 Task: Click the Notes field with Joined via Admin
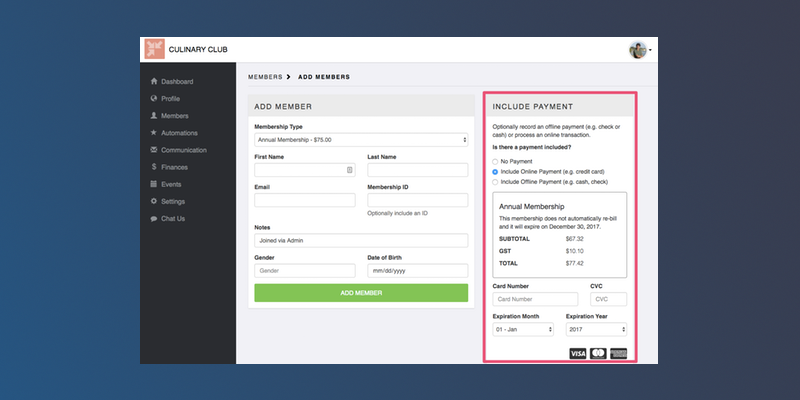click(361, 240)
